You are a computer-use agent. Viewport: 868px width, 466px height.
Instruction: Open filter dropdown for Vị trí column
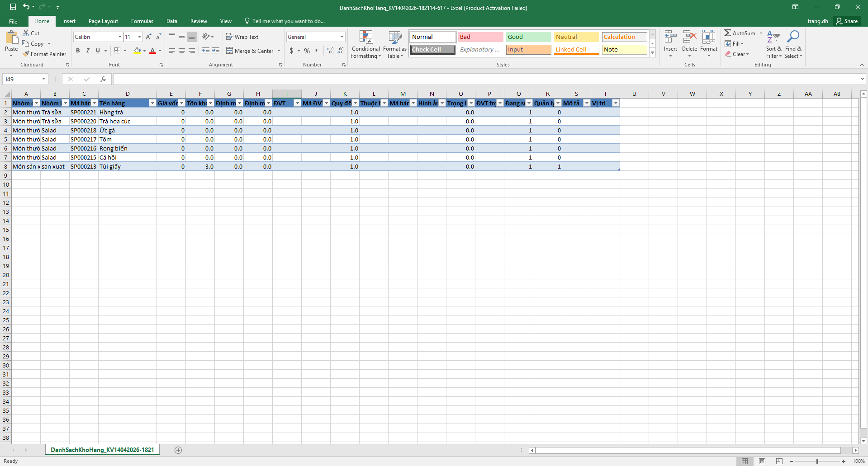[x=616, y=103]
